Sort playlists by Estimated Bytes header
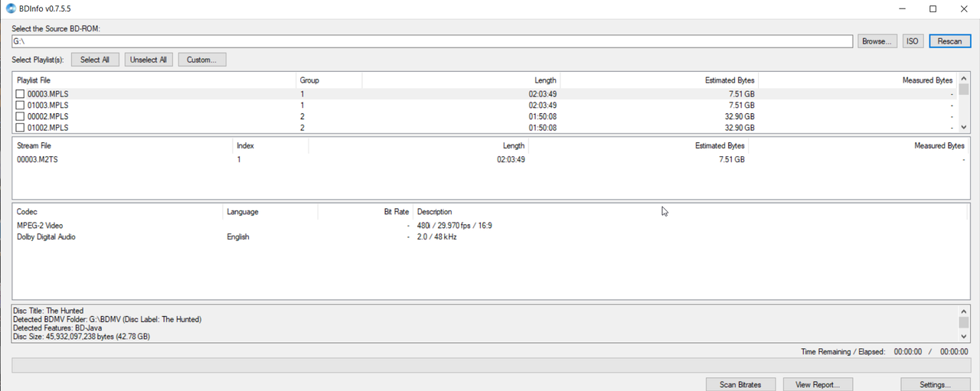 point(659,80)
